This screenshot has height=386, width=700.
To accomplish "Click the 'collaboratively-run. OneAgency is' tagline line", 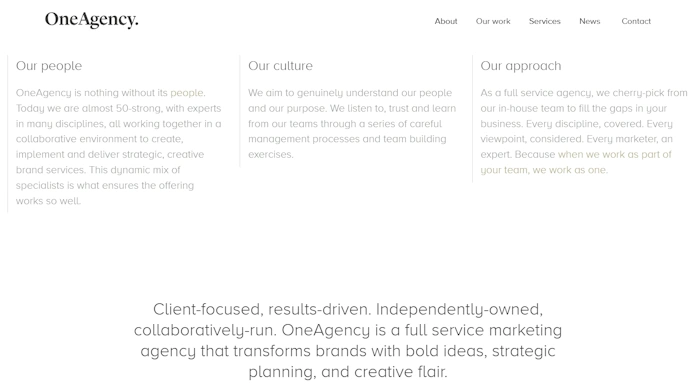I will pos(348,330).
